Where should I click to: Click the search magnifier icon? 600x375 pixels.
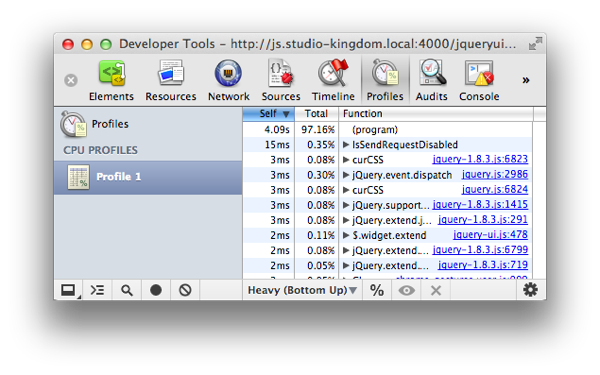click(x=127, y=290)
